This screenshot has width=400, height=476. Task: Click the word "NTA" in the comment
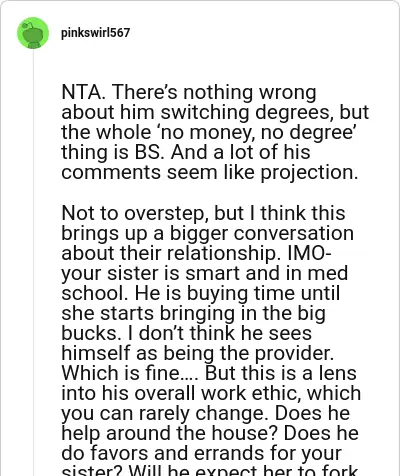81,92
